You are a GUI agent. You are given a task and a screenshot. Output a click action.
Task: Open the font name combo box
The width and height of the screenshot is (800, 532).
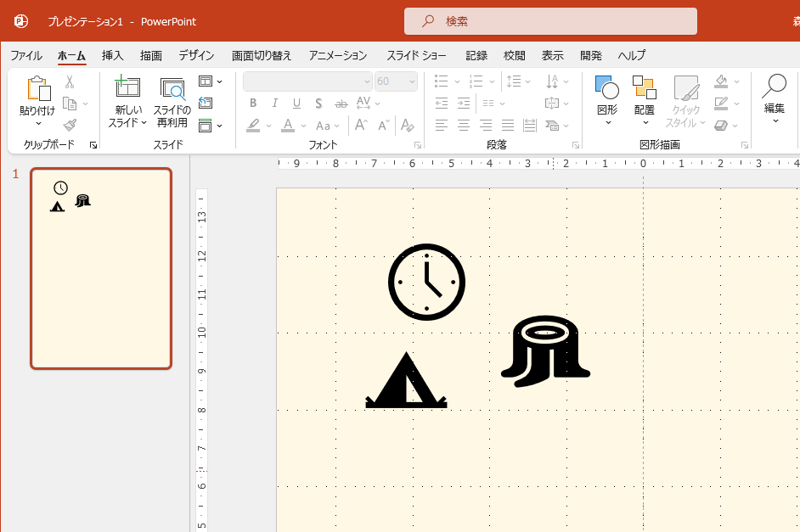click(x=307, y=81)
